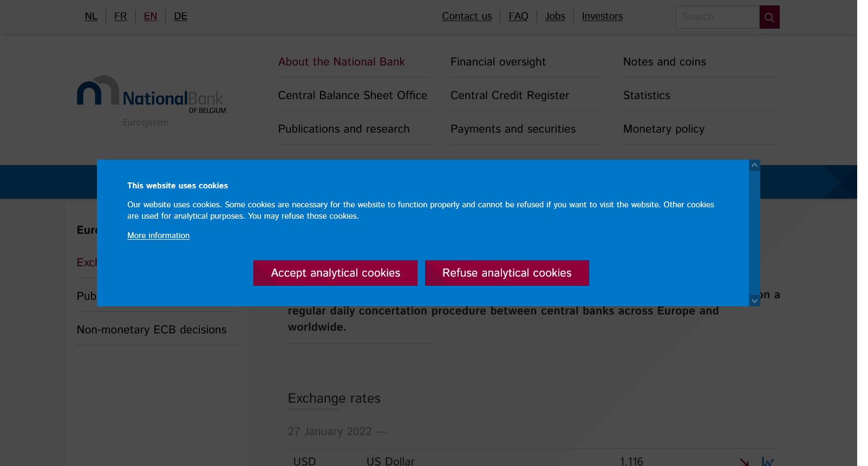Navigate to Monetary policy section
This screenshot has width=868, height=466.
coord(663,129)
